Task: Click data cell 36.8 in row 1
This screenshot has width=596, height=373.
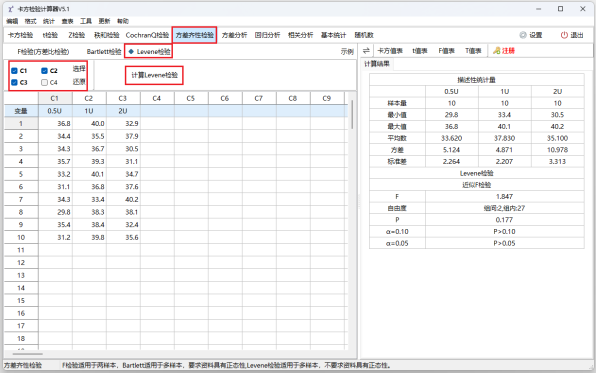Action: [x=55, y=124]
